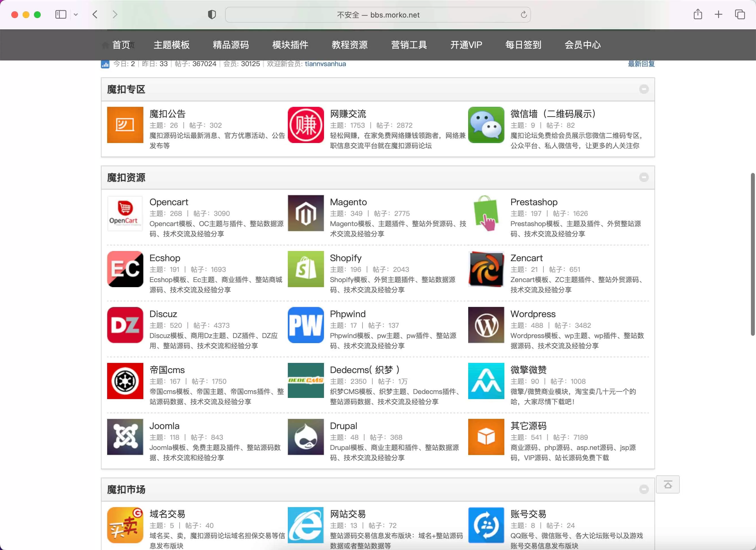Screen dimensions: 756x550
Task: Click the OpenCart logo icon
Action: [x=125, y=213]
